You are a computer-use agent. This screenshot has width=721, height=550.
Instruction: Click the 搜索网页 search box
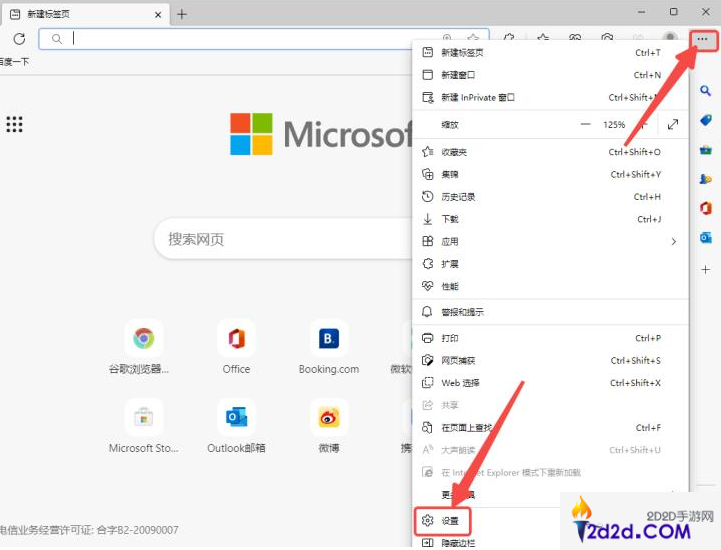pyautogui.click(x=283, y=239)
